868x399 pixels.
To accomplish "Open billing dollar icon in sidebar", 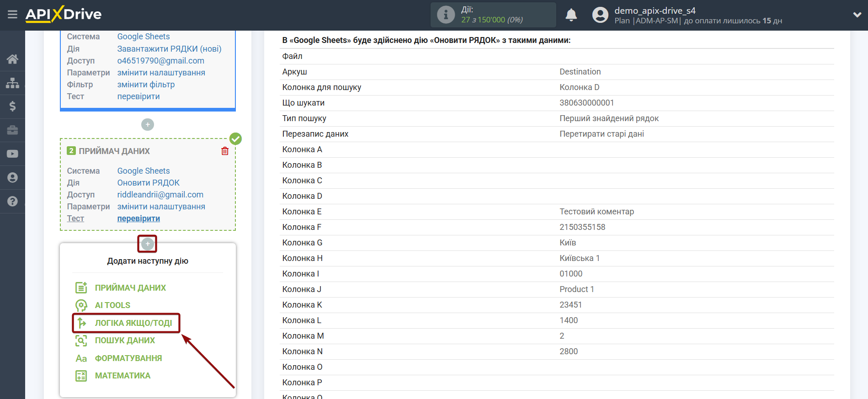I will click(12, 106).
